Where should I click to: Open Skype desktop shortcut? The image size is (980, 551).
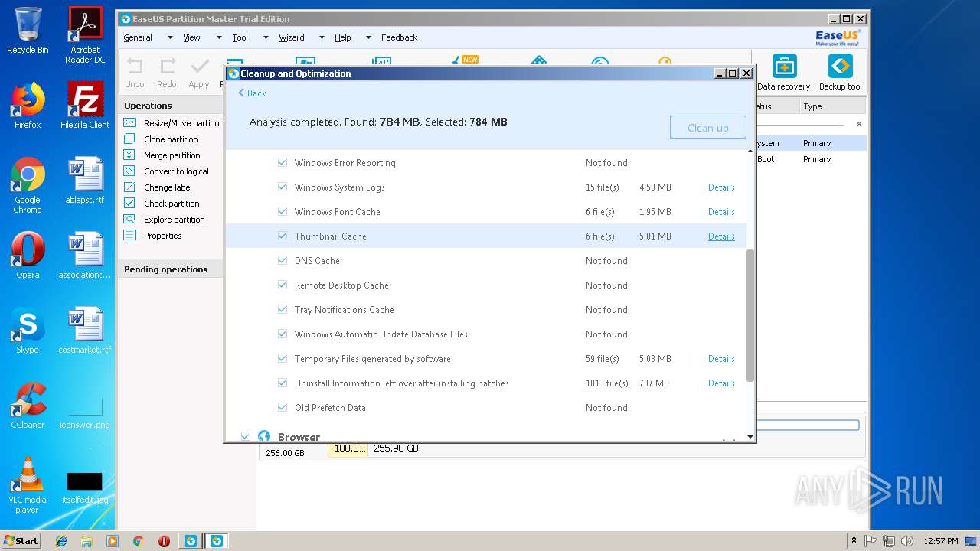[x=28, y=330]
